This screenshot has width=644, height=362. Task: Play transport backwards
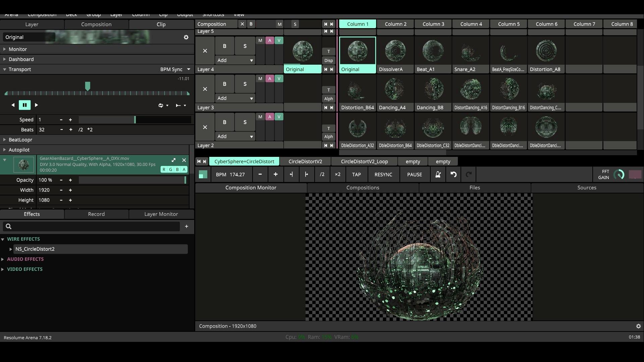pos(13,105)
